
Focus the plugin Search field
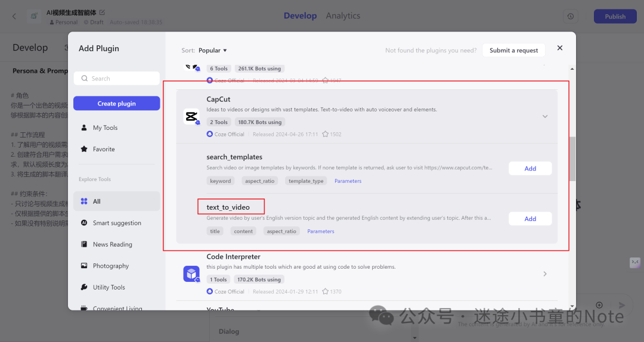[x=117, y=79]
